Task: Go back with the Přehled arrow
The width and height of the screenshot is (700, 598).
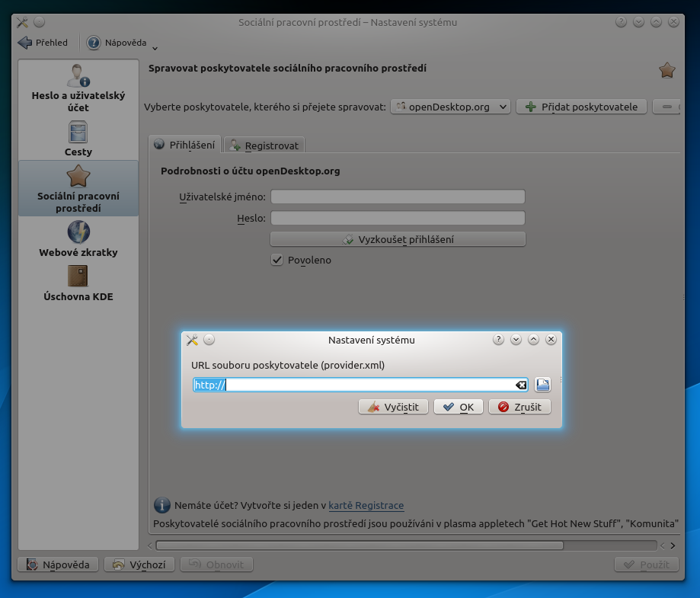Action: [x=43, y=43]
